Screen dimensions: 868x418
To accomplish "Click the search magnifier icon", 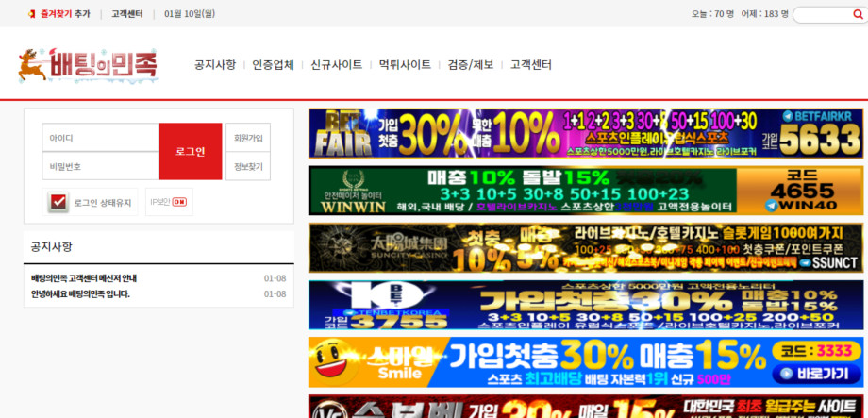I will tap(858, 14).
